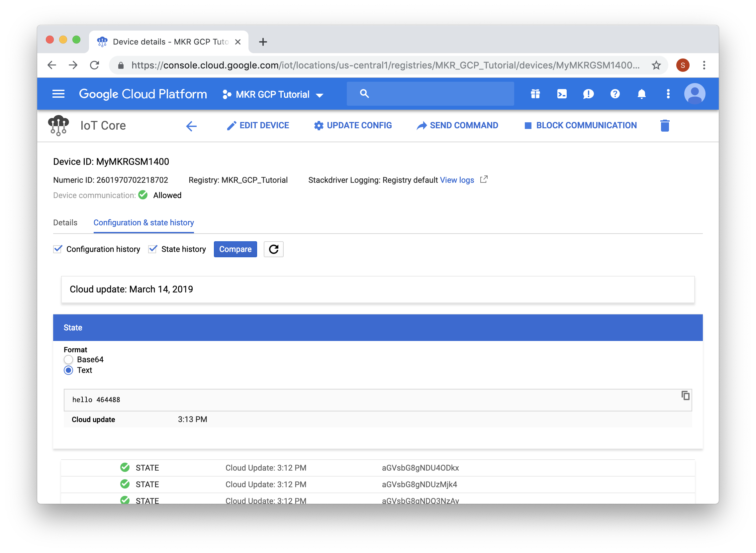Uncheck the State history checkbox
Viewport: 756px width, 553px height.
(x=152, y=249)
